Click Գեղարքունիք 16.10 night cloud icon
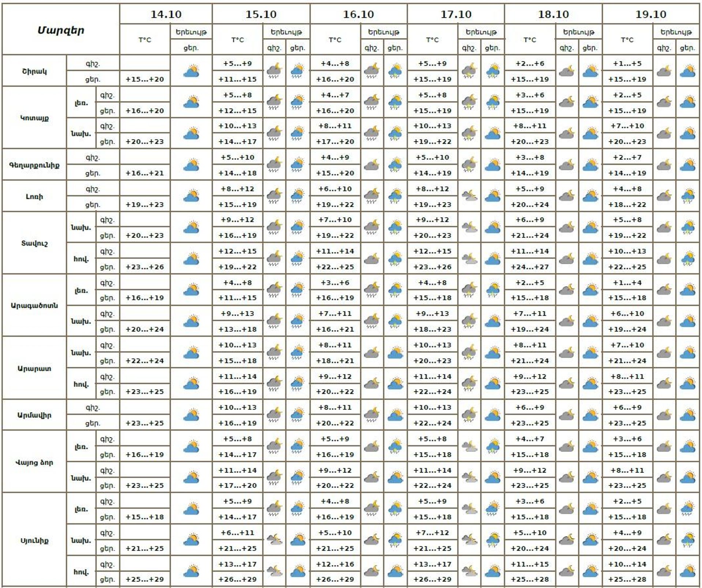702x588 pixels. (372, 165)
